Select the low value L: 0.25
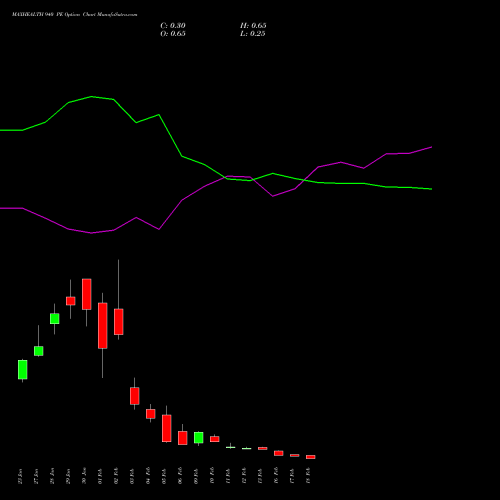 (253, 34)
